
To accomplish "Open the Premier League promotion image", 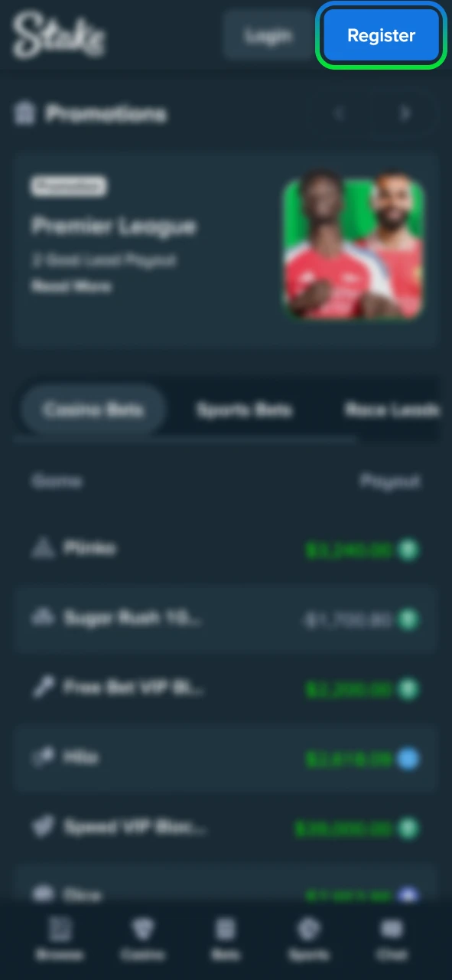I will [353, 249].
